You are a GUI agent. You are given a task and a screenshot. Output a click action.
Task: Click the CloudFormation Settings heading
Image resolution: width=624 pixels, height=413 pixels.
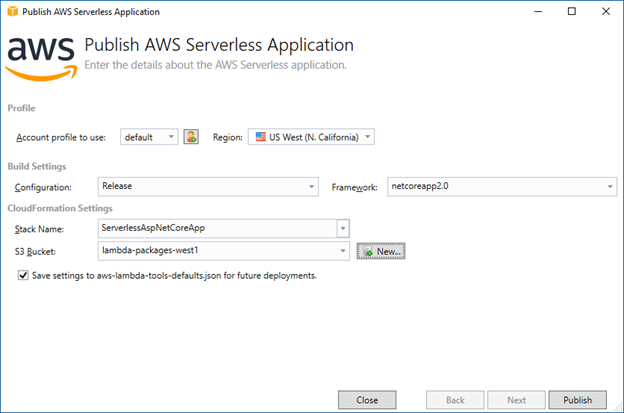pyautogui.click(x=60, y=208)
